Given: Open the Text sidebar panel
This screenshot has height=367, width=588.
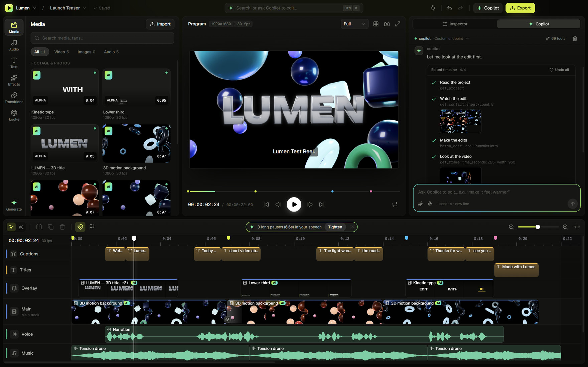Looking at the screenshot, I should [x=14, y=63].
